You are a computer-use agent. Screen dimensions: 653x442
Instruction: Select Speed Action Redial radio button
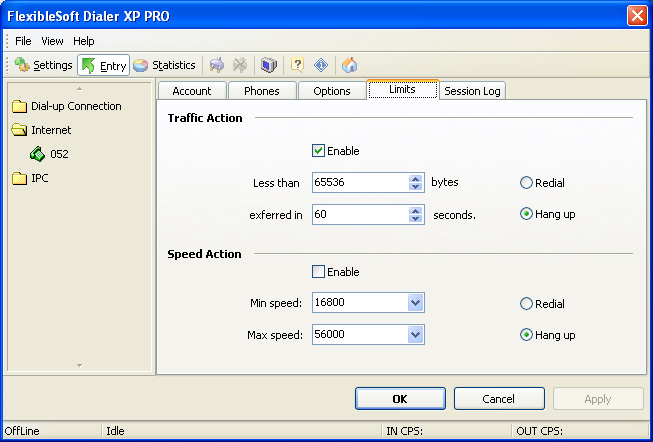[x=526, y=304]
